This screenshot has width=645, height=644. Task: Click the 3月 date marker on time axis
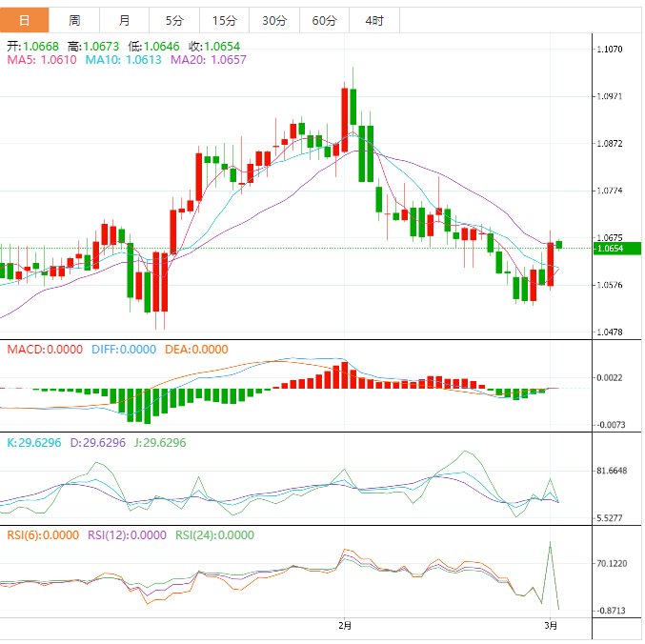pyautogui.click(x=551, y=626)
